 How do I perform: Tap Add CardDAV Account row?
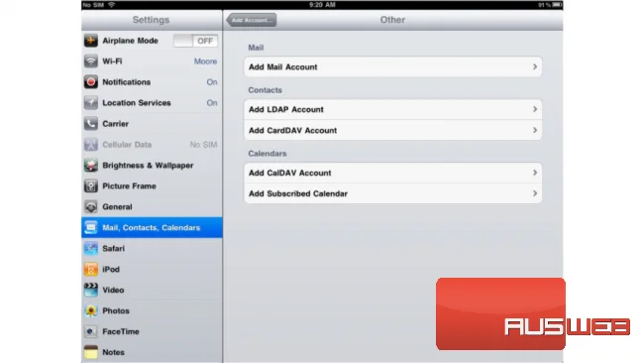pos(392,130)
